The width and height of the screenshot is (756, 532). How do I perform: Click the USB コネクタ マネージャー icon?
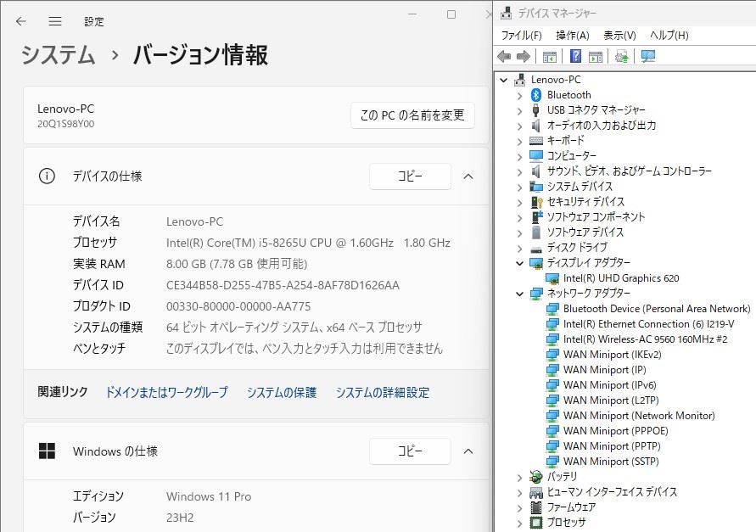click(x=535, y=110)
